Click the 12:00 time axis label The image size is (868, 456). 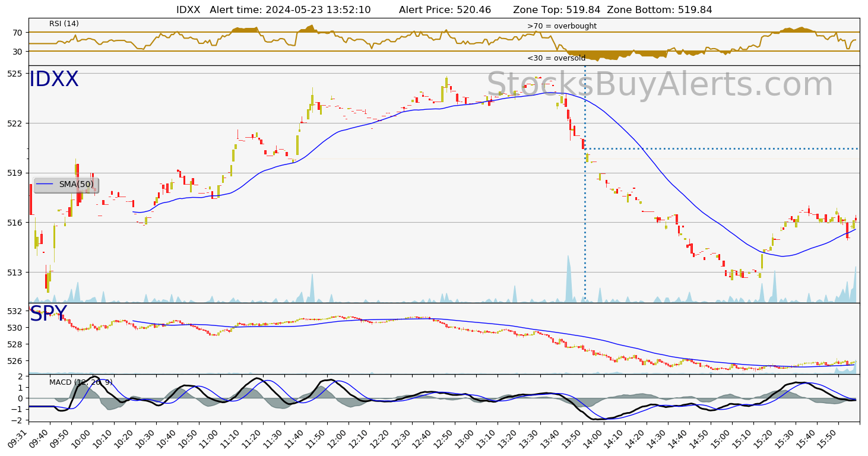click(x=338, y=440)
